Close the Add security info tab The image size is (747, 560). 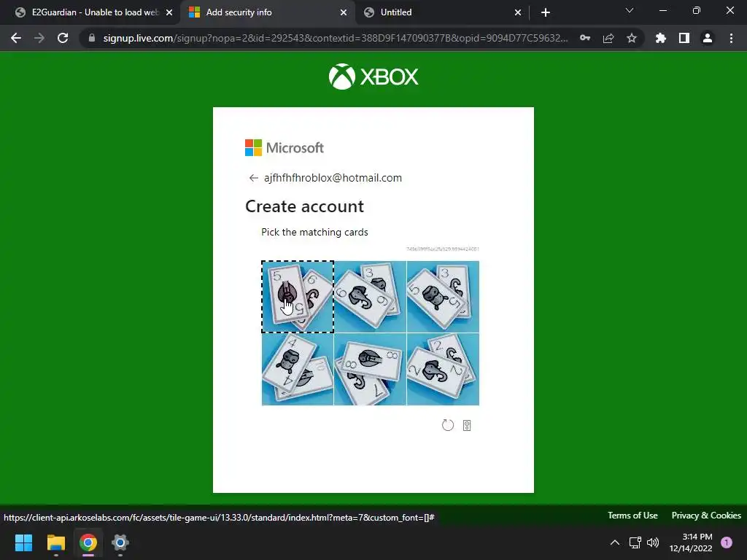pos(344,12)
